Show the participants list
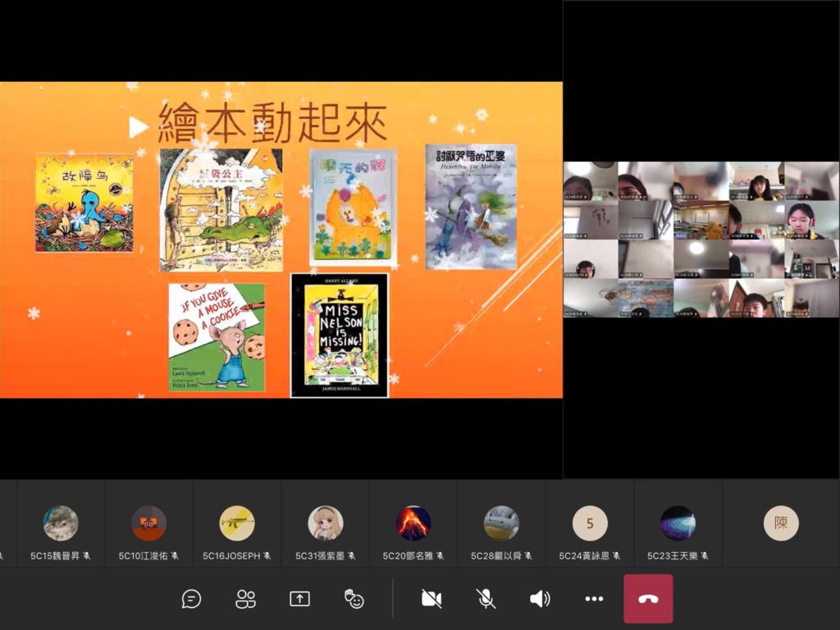 click(245, 599)
